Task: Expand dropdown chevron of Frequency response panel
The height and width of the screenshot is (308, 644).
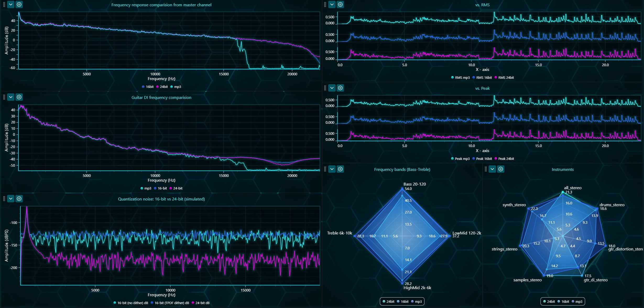Action: tap(11, 4)
